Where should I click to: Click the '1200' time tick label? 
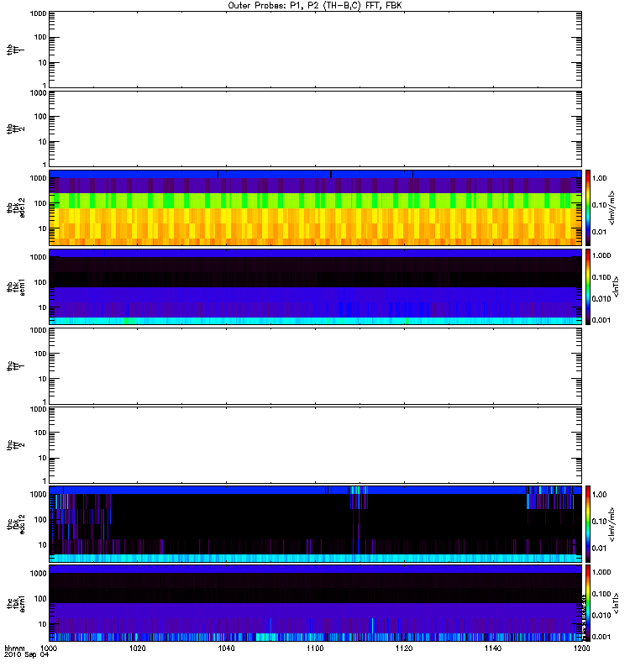(581, 648)
